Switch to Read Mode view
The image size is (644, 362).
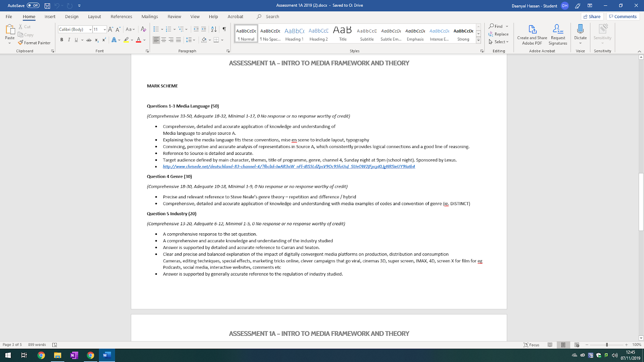[x=550, y=345]
